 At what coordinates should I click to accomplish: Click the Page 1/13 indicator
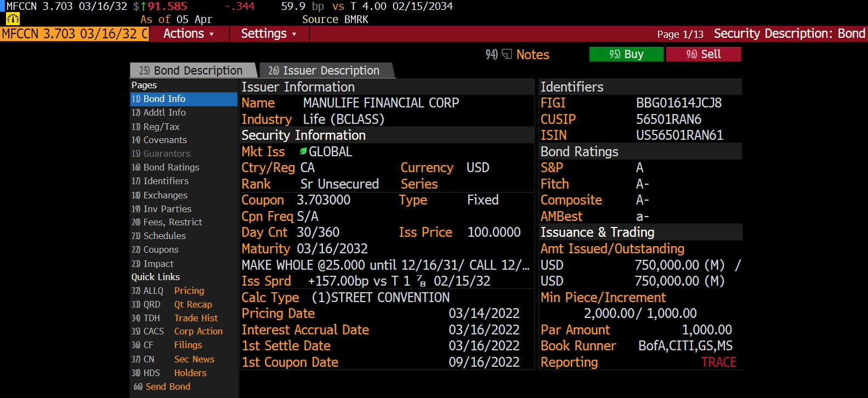coord(680,34)
